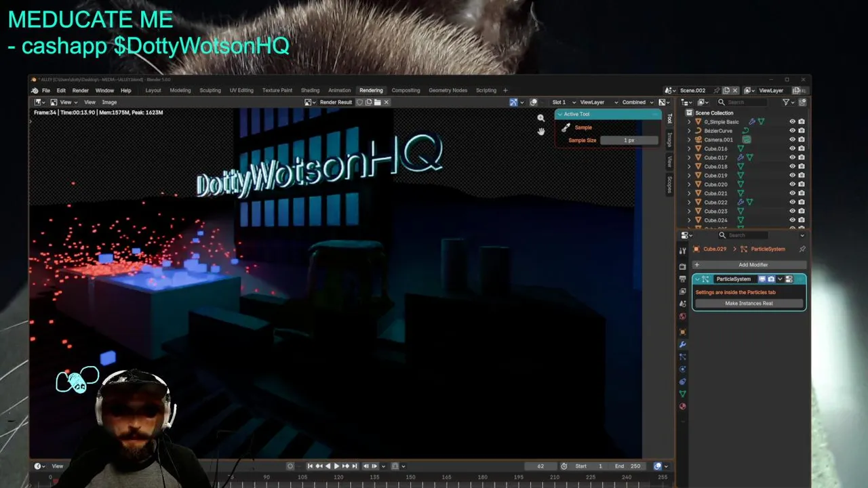Switch to the Compositing workspace tab
This screenshot has width=868, height=488.
click(x=406, y=90)
